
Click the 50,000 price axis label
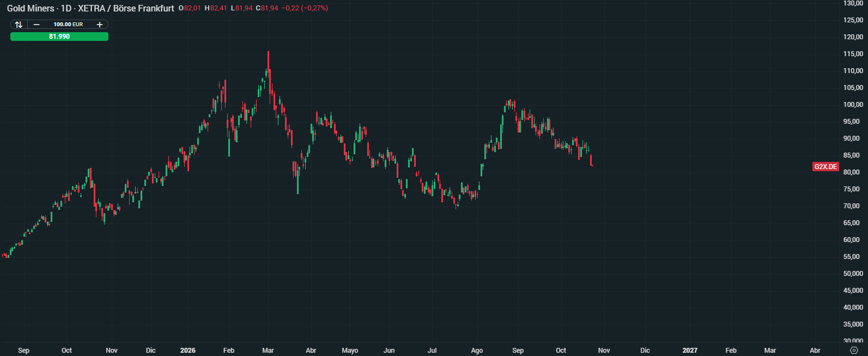853,274
